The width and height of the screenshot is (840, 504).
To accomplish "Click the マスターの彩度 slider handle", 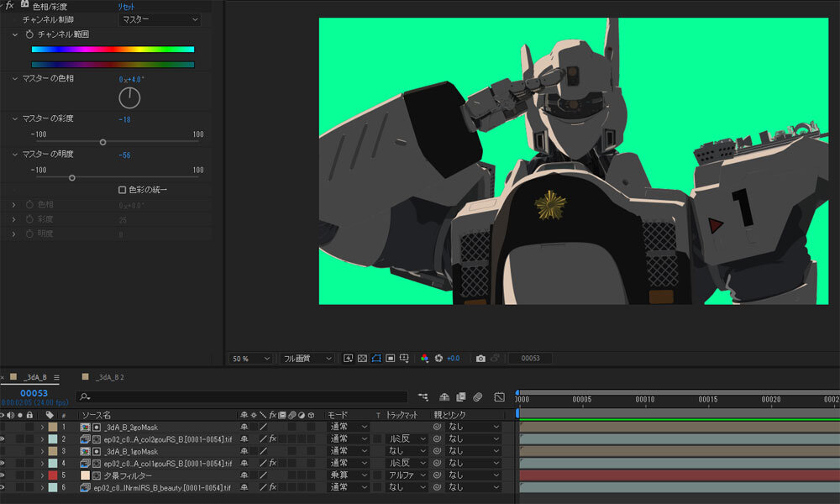I will pos(102,142).
